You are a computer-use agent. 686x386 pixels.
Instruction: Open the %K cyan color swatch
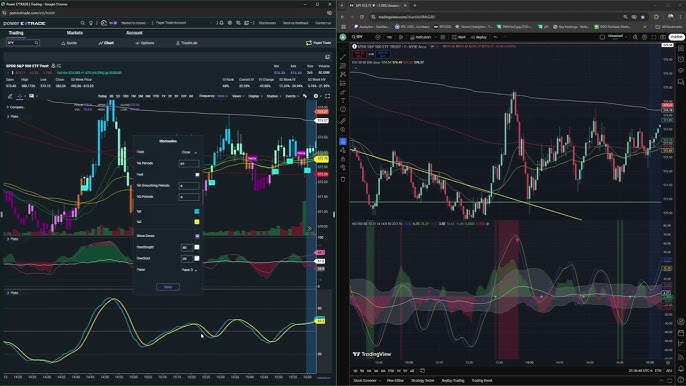[197, 211]
